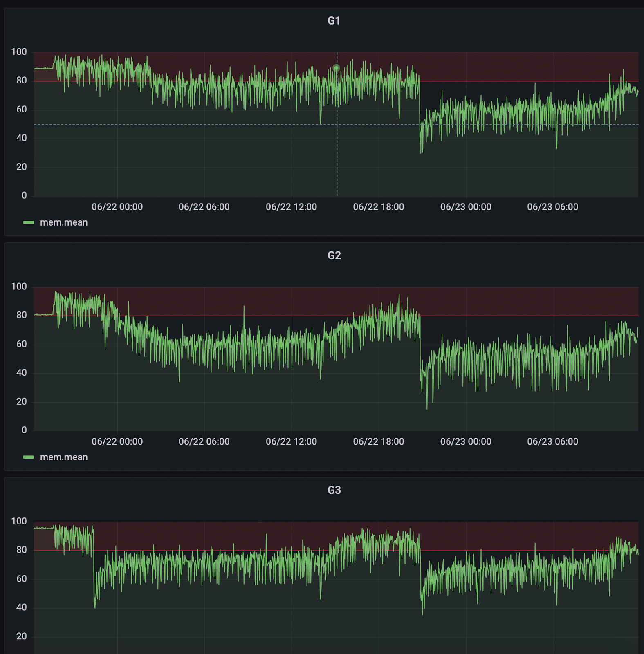Click green color swatch in G1 legend
The height and width of the screenshot is (654, 644).
(x=29, y=223)
